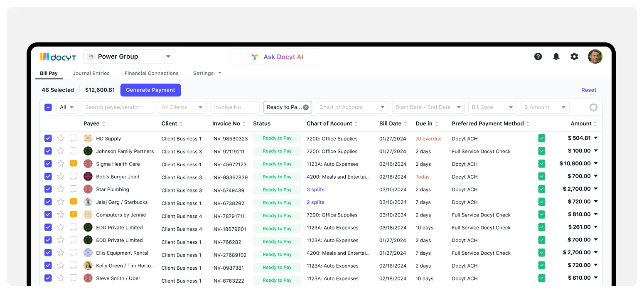Open the All selection filter dropdown
The image size is (644, 293).
[67, 107]
